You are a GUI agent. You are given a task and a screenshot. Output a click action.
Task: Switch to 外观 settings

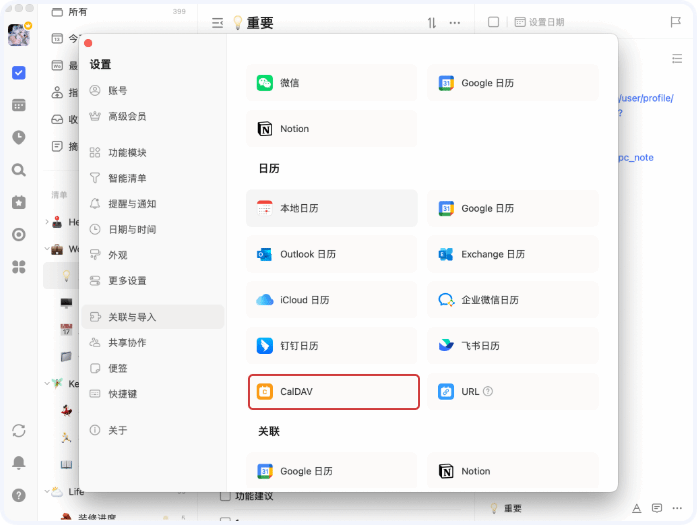click(118, 255)
